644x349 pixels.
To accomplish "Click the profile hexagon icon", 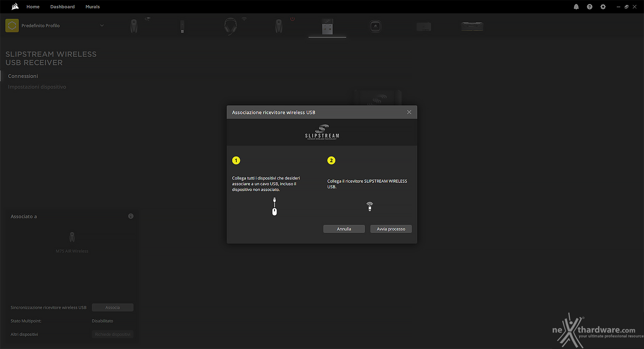I will tap(12, 26).
